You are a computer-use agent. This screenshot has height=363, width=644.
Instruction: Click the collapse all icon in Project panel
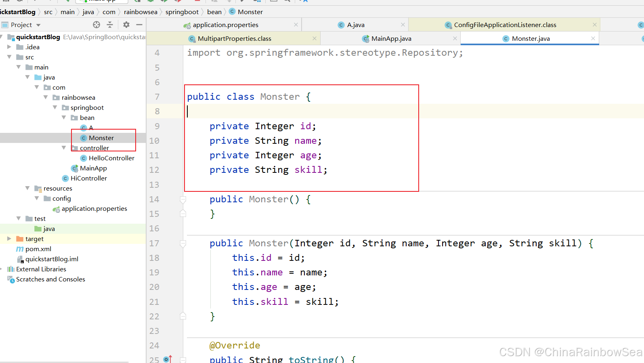pyautogui.click(x=110, y=25)
